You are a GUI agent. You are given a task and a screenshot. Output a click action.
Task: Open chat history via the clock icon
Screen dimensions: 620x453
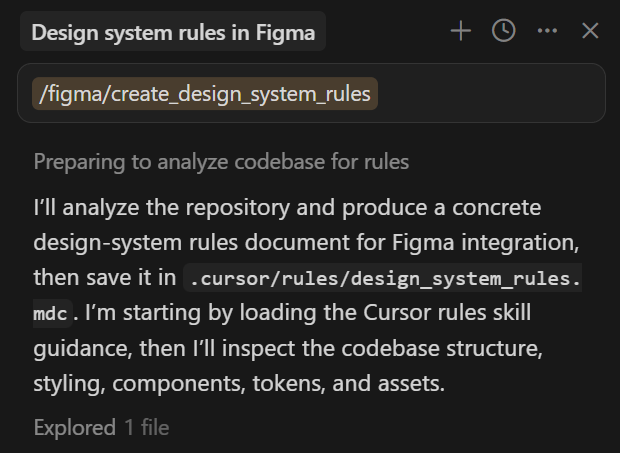503,31
